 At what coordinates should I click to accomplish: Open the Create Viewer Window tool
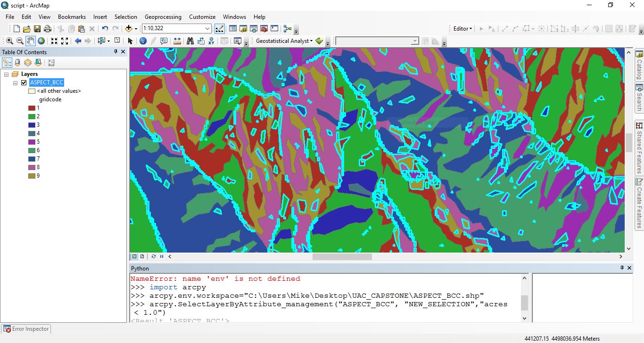pyautogui.click(x=238, y=41)
